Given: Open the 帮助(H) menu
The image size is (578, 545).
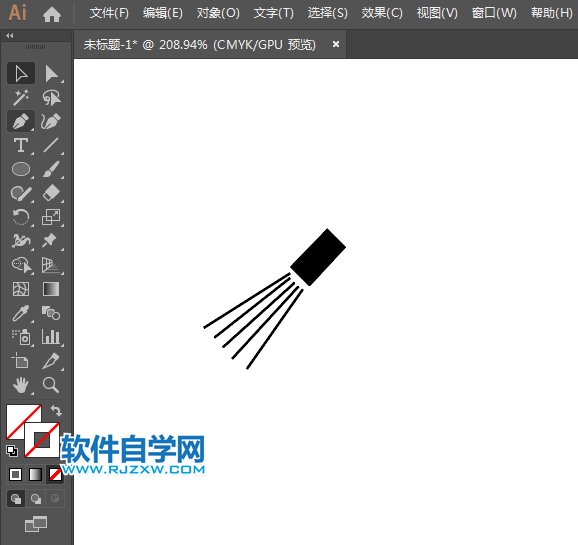Looking at the screenshot, I should [x=551, y=13].
